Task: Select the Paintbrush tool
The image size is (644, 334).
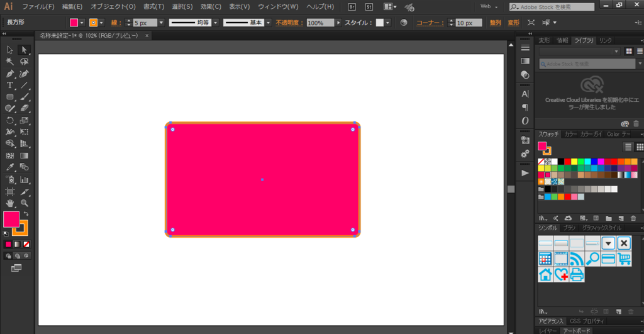Action: [x=24, y=97]
